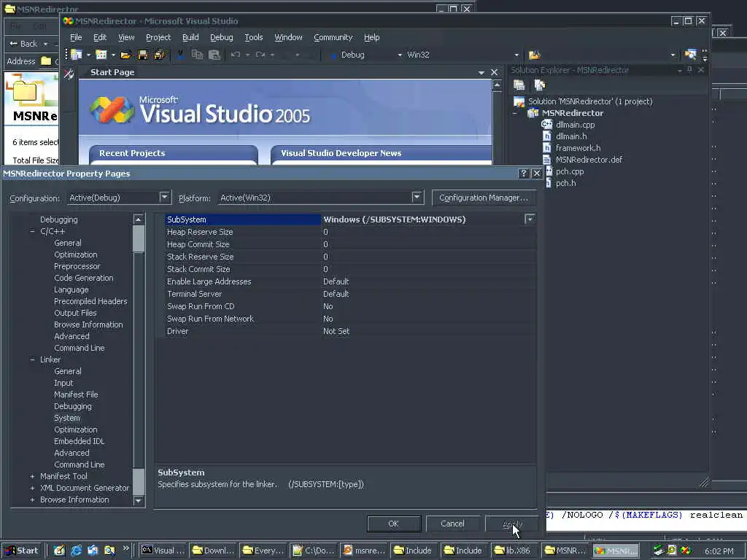This screenshot has height=560, width=747.
Task: Click the Start Page scrollbar up arrow
Action: point(497,85)
